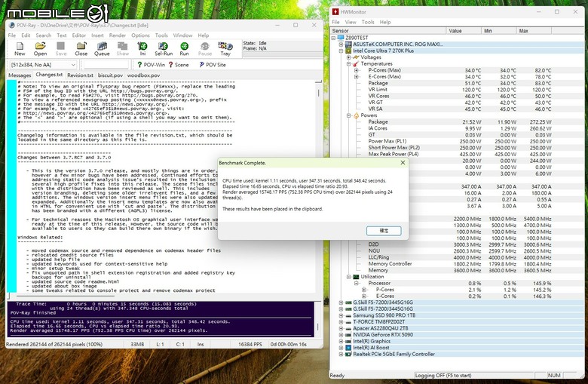Click the Tray toolbar icon
Image resolution: width=588 pixels, height=384 pixels.
tap(225, 49)
